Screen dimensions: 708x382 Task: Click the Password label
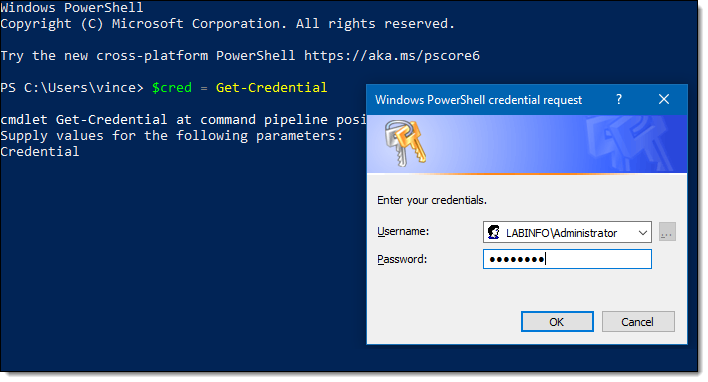tap(402, 259)
